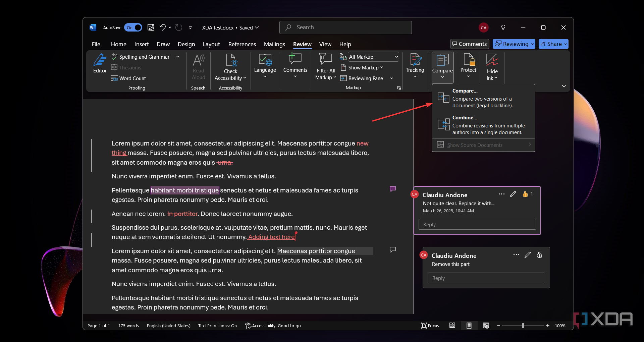Switch to Read Mode view
The height and width of the screenshot is (342, 644).
[452, 326]
